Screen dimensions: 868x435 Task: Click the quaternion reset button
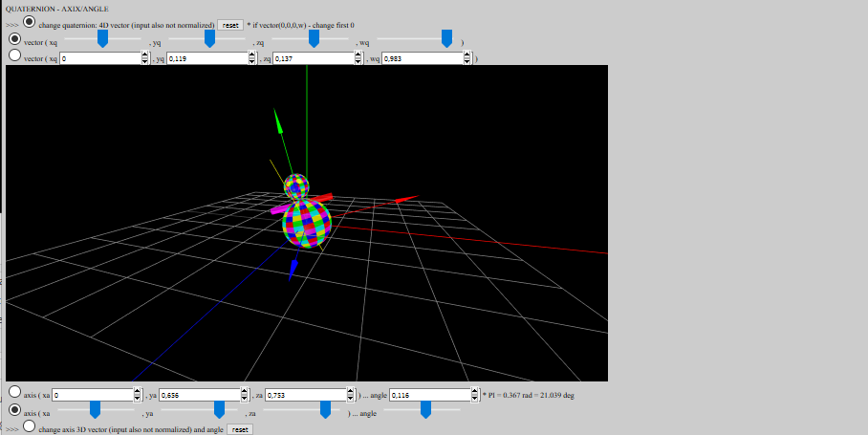(x=230, y=26)
